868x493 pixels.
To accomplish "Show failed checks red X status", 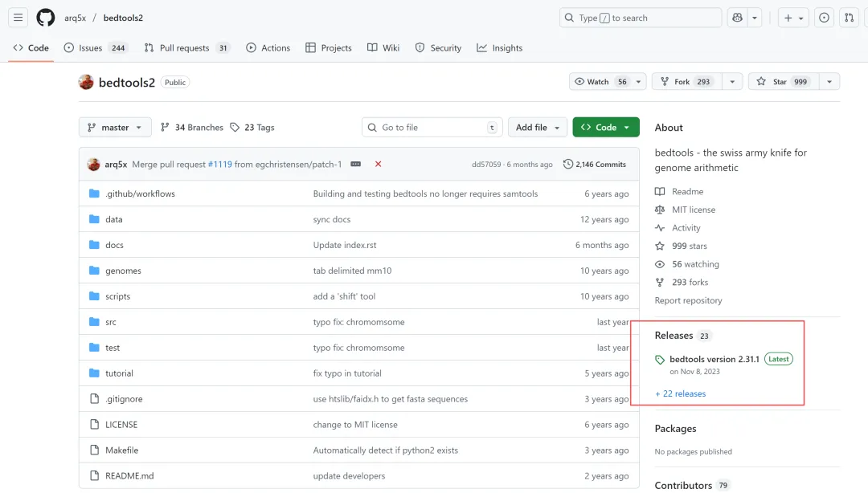I will pos(378,165).
